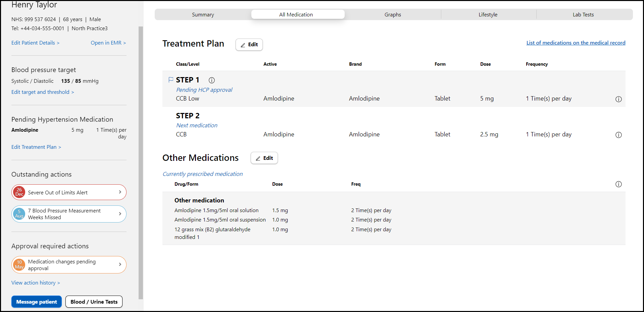The width and height of the screenshot is (644, 312).
Task: Open the info icon next to STEP 1 heading
Action: 212,80
